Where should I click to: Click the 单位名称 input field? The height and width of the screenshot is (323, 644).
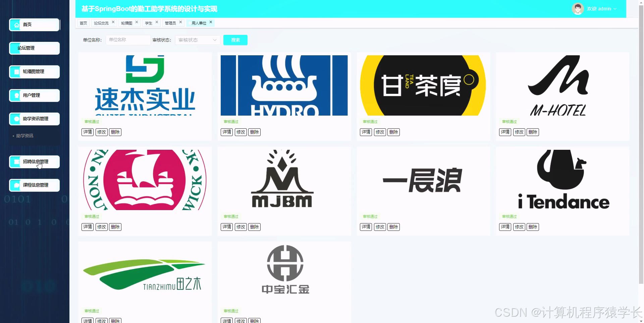128,40
